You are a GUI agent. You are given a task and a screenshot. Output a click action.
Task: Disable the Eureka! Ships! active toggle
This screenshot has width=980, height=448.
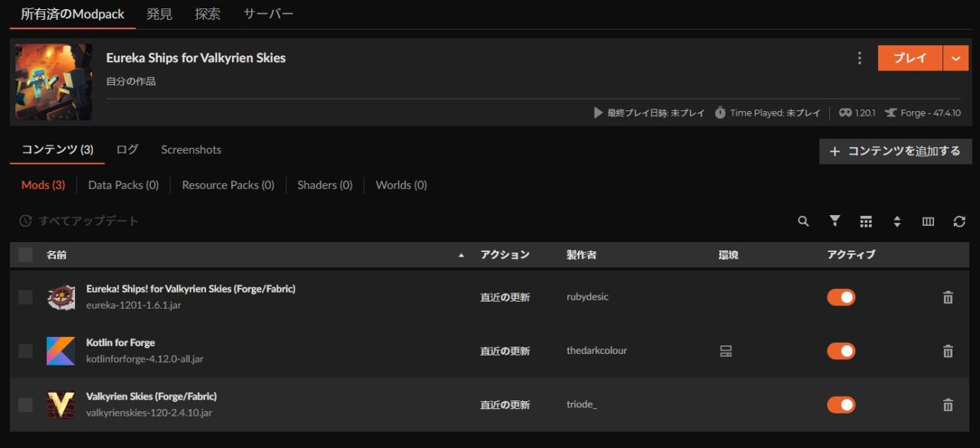point(841,296)
